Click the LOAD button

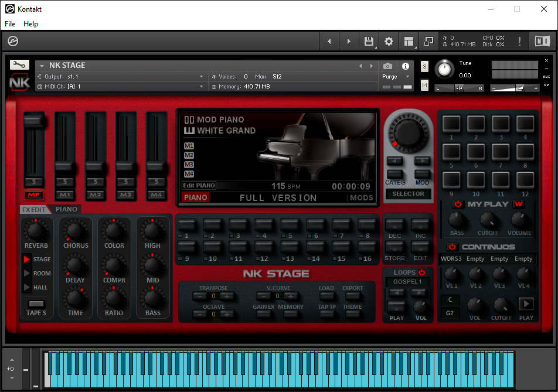pos(326,296)
